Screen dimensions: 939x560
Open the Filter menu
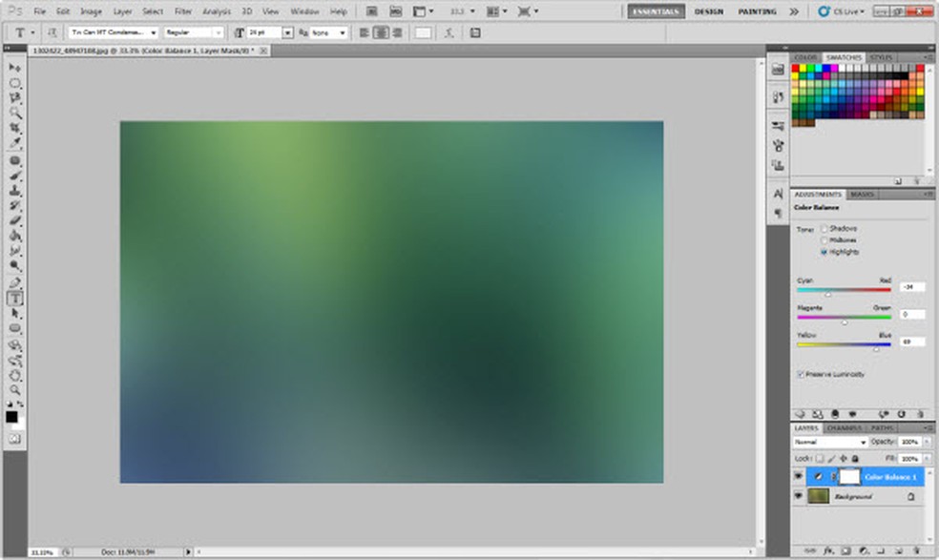pos(183,11)
